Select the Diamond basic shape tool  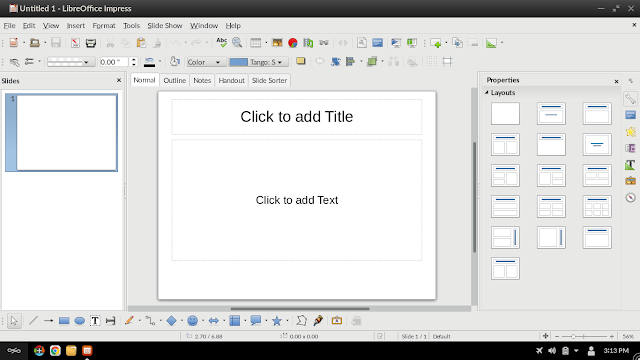pyautogui.click(x=171, y=321)
